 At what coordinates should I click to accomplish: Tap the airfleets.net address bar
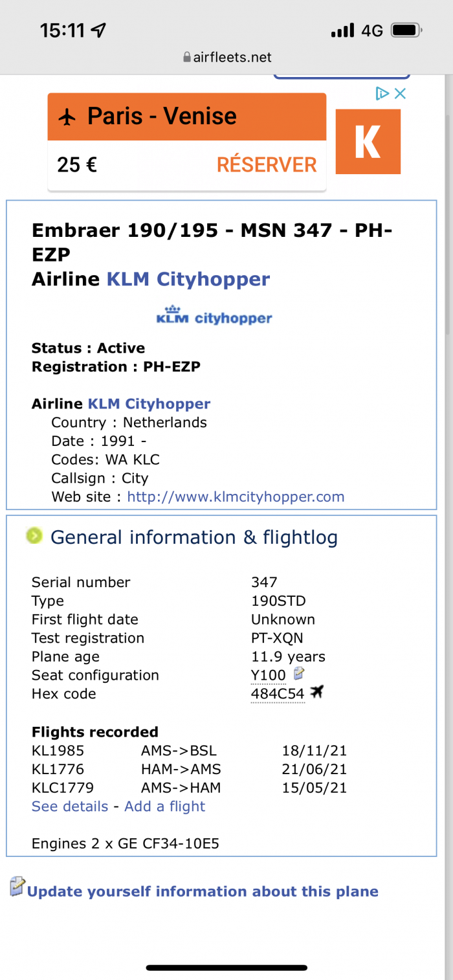226,57
